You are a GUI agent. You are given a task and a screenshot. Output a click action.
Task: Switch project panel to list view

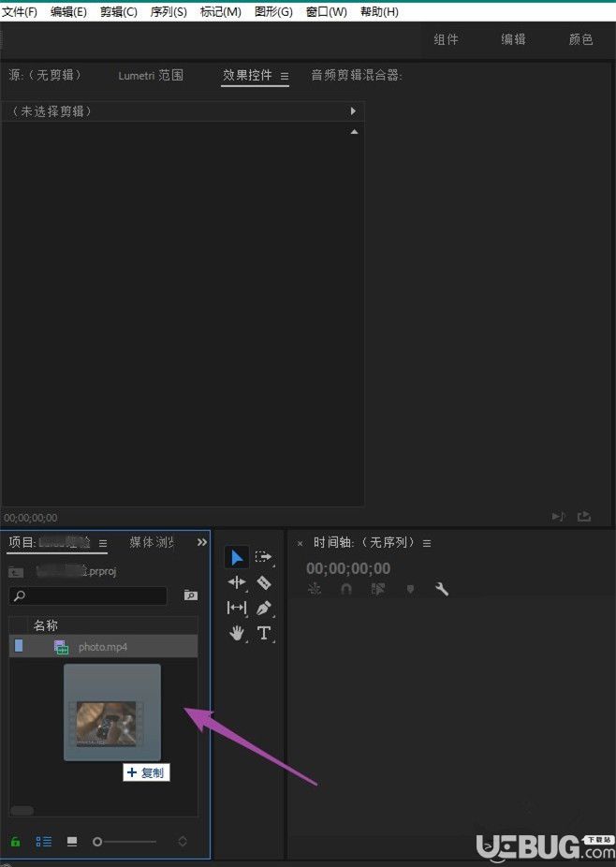(44, 842)
